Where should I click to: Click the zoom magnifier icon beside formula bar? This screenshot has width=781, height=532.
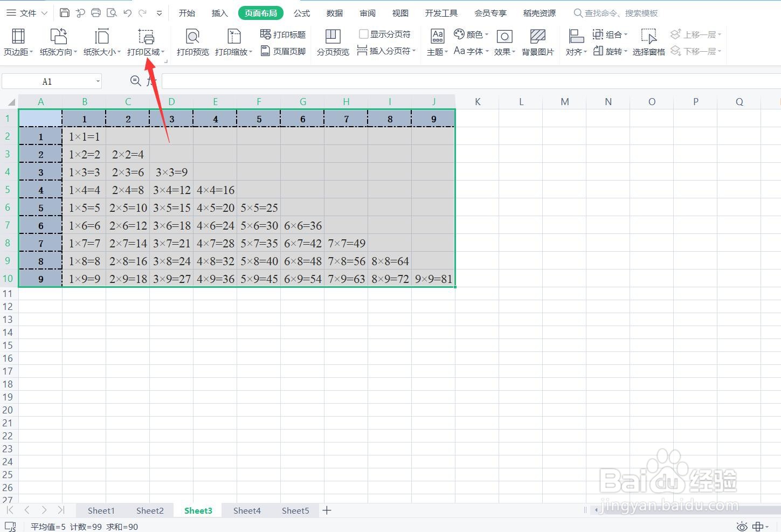coord(136,81)
